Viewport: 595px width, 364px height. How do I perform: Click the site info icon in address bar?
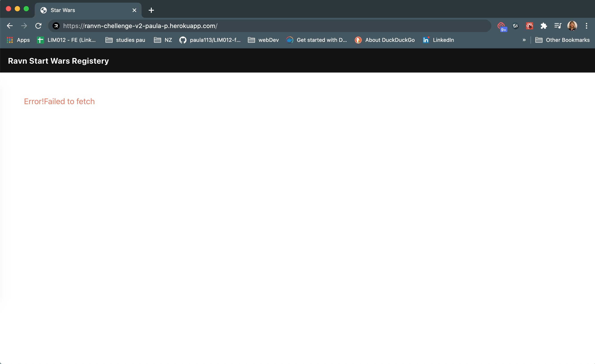tap(56, 26)
